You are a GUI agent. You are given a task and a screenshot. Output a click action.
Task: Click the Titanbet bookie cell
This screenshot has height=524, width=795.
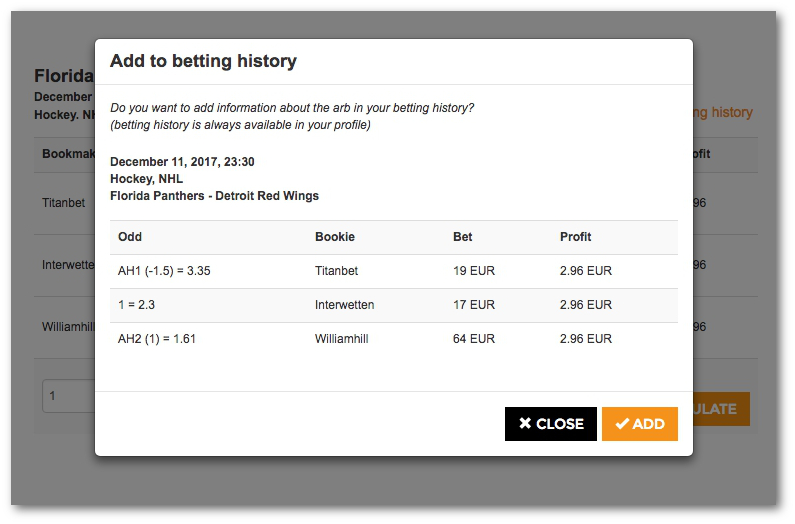336,271
